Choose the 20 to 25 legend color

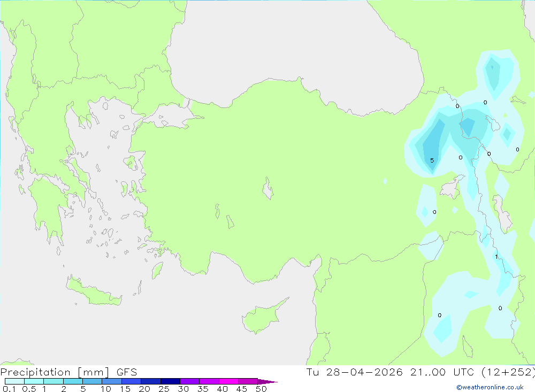(x=151, y=381)
